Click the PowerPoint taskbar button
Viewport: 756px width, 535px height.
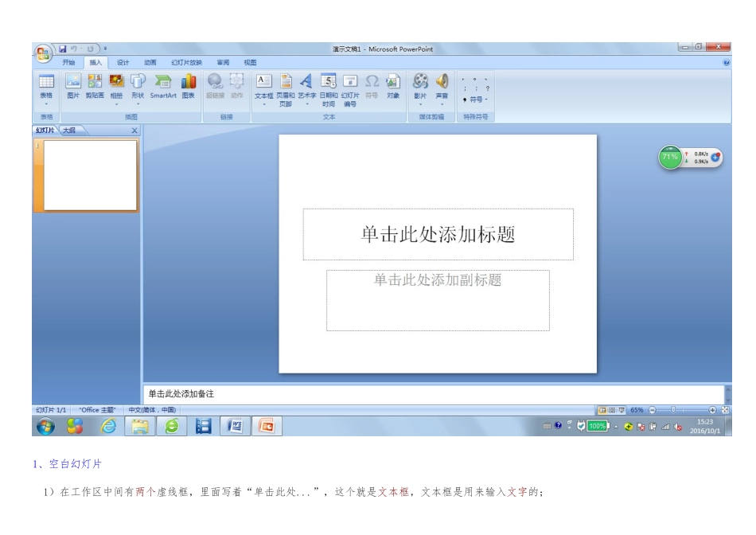click(x=267, y=426)
